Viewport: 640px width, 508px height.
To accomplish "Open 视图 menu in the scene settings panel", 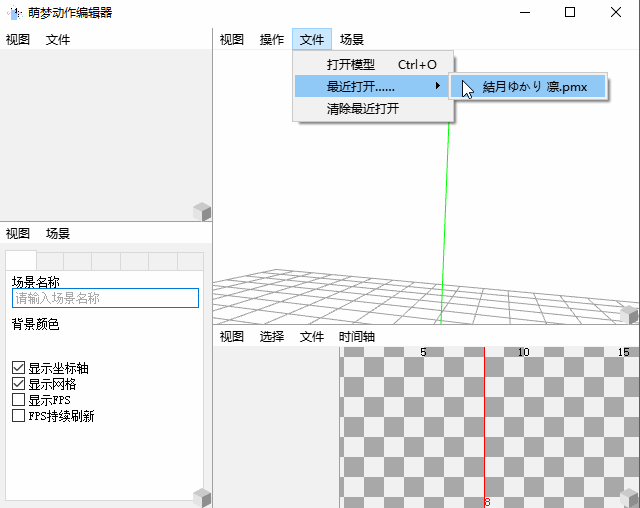I will [x=18, y=233].
